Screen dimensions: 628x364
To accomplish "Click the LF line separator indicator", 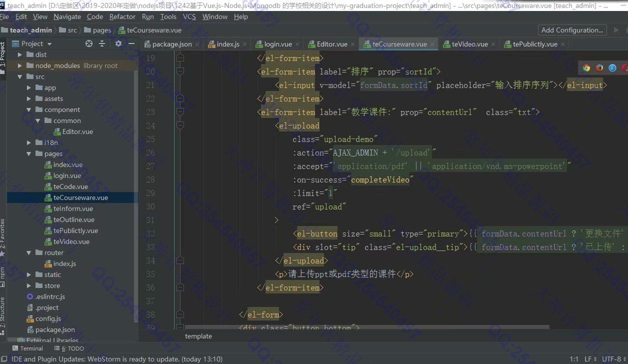I will tap(590, 359).
